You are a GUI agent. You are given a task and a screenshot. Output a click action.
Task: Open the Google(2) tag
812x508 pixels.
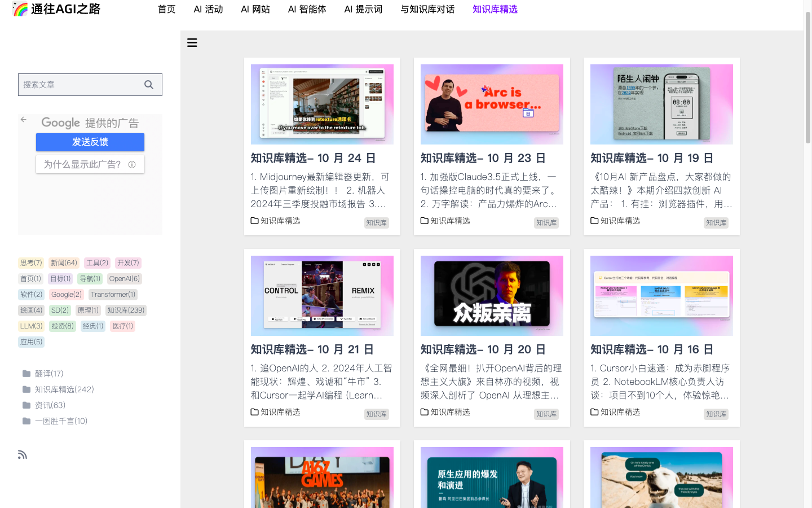67,295
